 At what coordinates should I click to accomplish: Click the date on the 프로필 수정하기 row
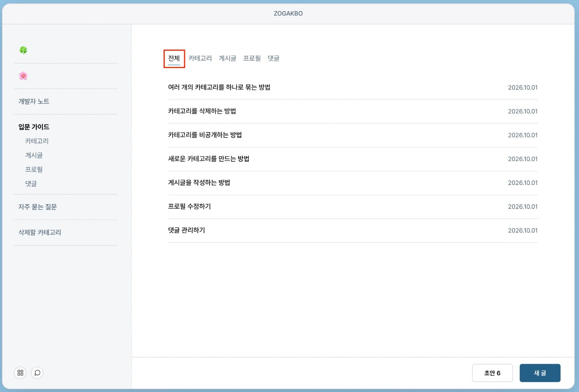(x=523, y=207)
